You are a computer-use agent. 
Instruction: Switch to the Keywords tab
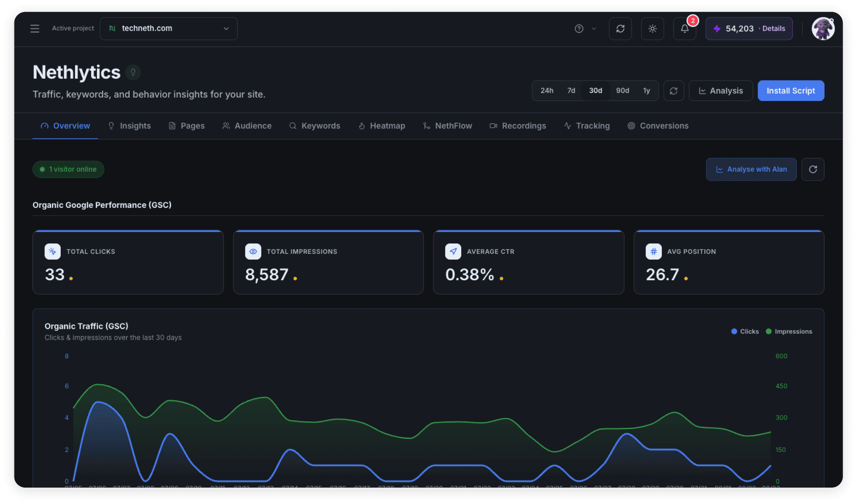point(315,126)
